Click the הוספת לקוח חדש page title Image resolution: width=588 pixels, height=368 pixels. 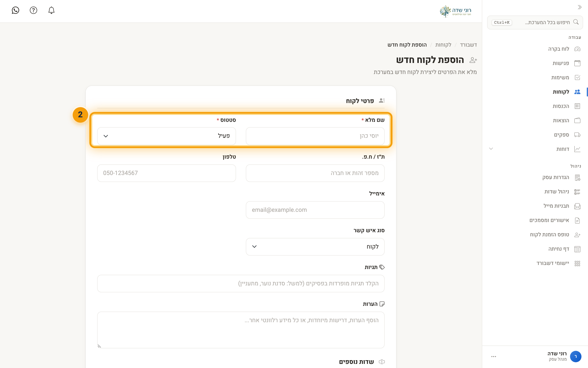tap(430, 60)
